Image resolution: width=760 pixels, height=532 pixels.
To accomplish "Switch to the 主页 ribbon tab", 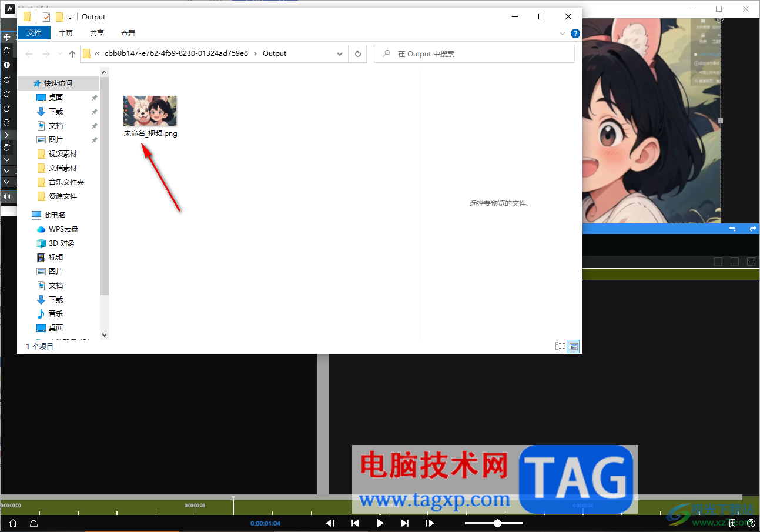I will pyautogui.click(x=66, y=34).
